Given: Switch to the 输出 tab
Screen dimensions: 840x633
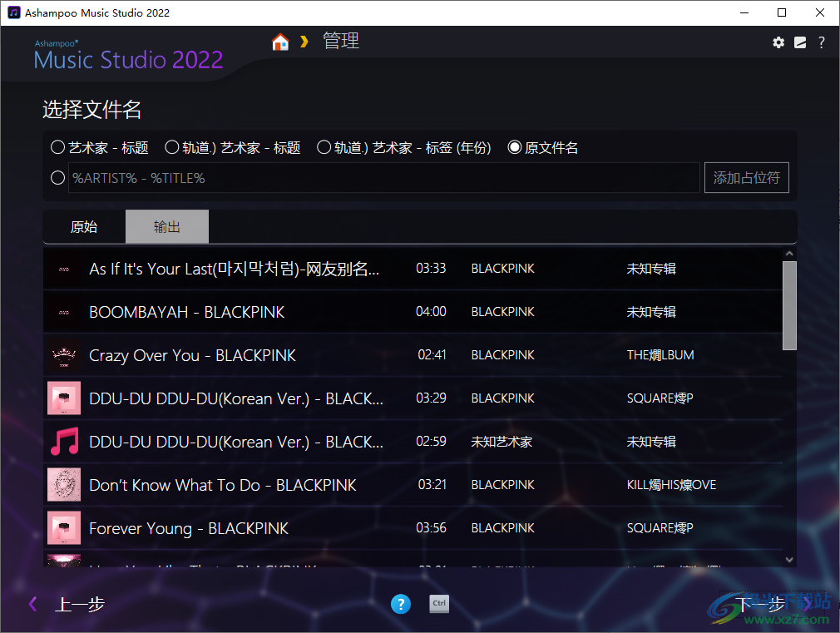Looking at the screenshot, I should tap(166, 226).
